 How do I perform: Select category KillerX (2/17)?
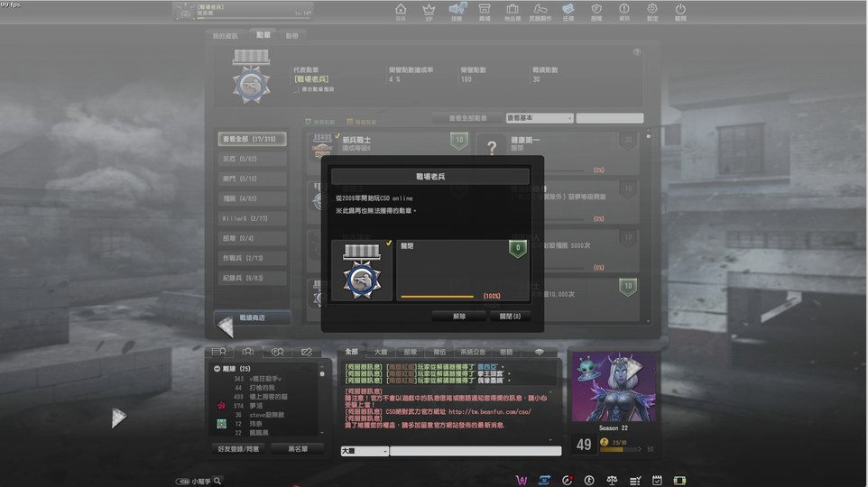click(x=252, y=218)
